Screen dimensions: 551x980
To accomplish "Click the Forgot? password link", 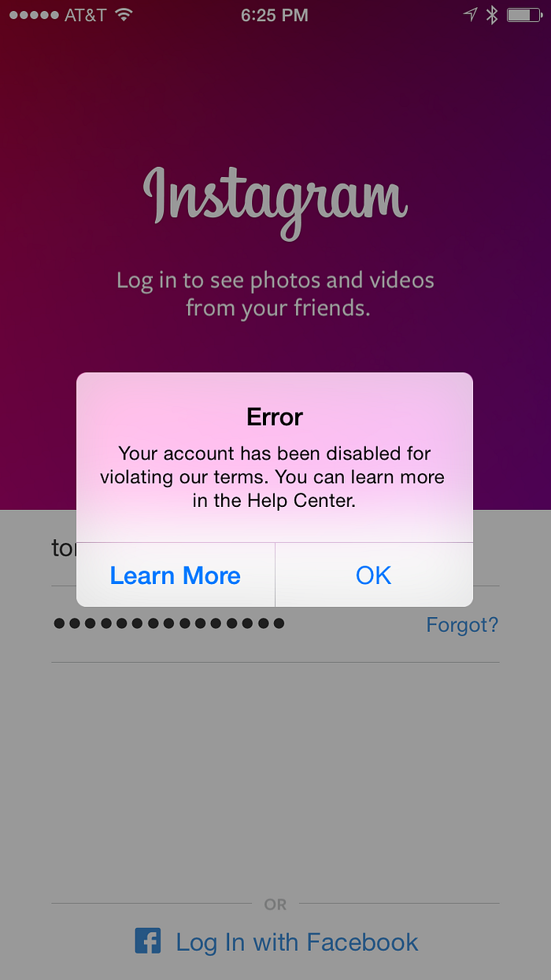I will pos(462,625).
